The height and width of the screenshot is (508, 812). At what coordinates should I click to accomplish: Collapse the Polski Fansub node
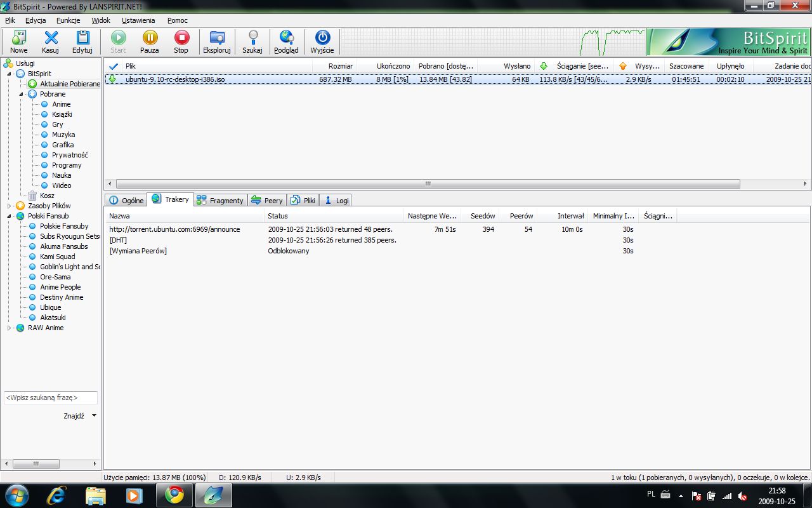tap(10, 216)
